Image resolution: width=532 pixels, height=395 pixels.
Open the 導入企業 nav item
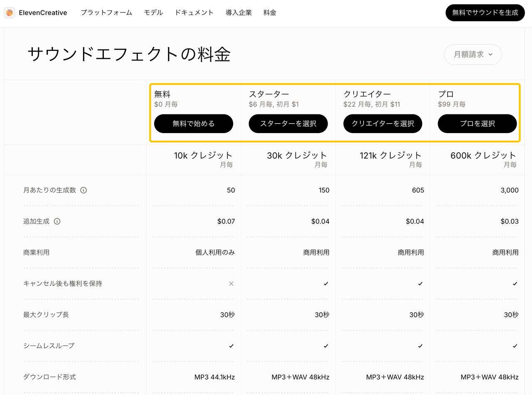click(x=239, y=13)
